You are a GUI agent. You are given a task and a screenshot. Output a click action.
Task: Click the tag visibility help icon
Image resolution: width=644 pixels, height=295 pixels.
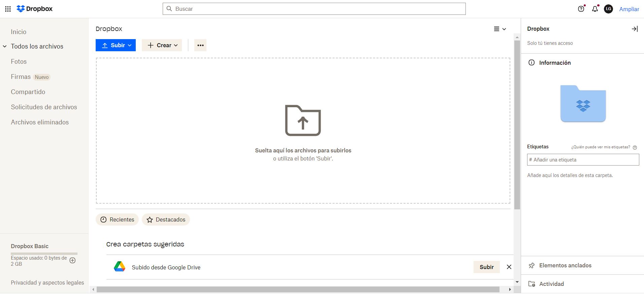click(x=635, y=147)
